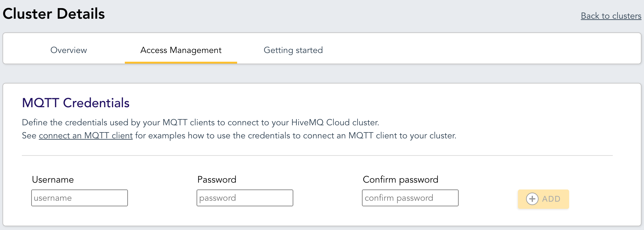Click the Username field label
644x230 pixels.
coord(53,180)
